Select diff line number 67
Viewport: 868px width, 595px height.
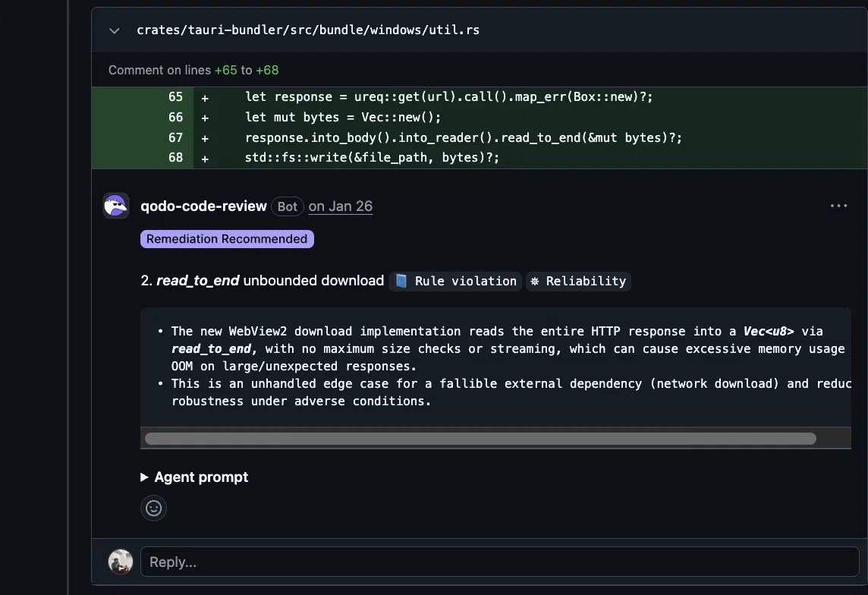(x=175, y=137)
